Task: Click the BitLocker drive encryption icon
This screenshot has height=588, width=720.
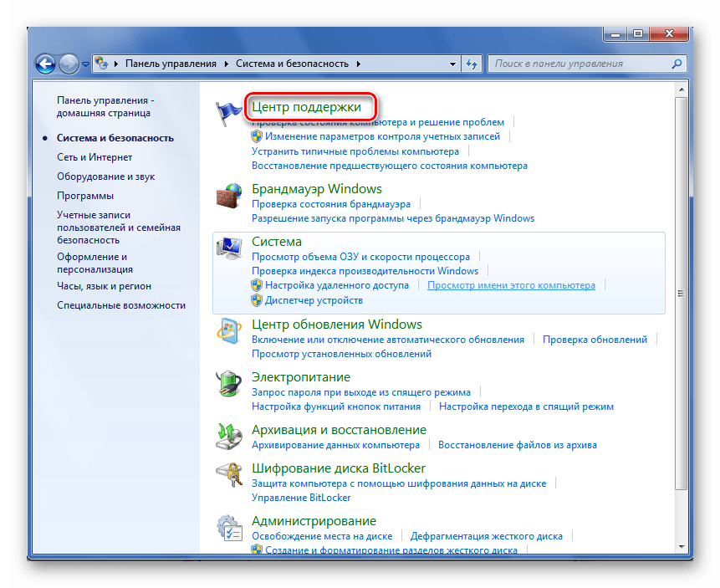Action: point(229,476)
